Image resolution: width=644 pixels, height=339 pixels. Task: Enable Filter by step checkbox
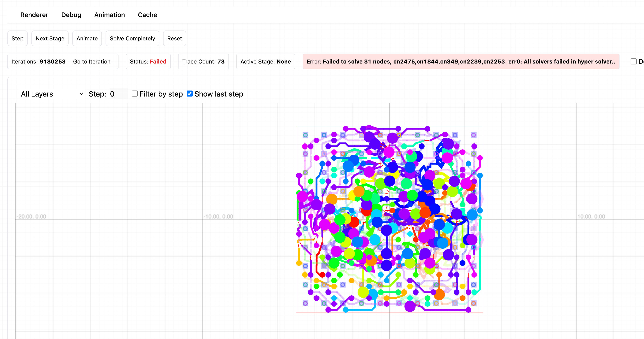click(x=134, y=94)
